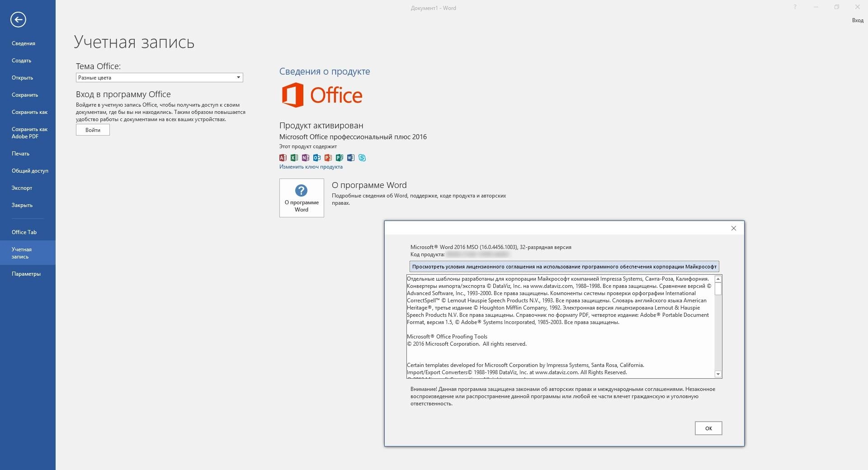Click the help question mark in title bar
This screenshot has width=868, height=470.
coord(795,7)
